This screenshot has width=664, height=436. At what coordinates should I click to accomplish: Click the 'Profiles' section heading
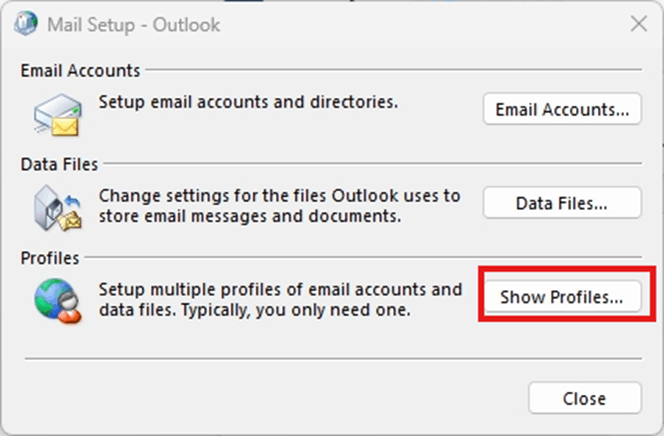coord(50,258)
